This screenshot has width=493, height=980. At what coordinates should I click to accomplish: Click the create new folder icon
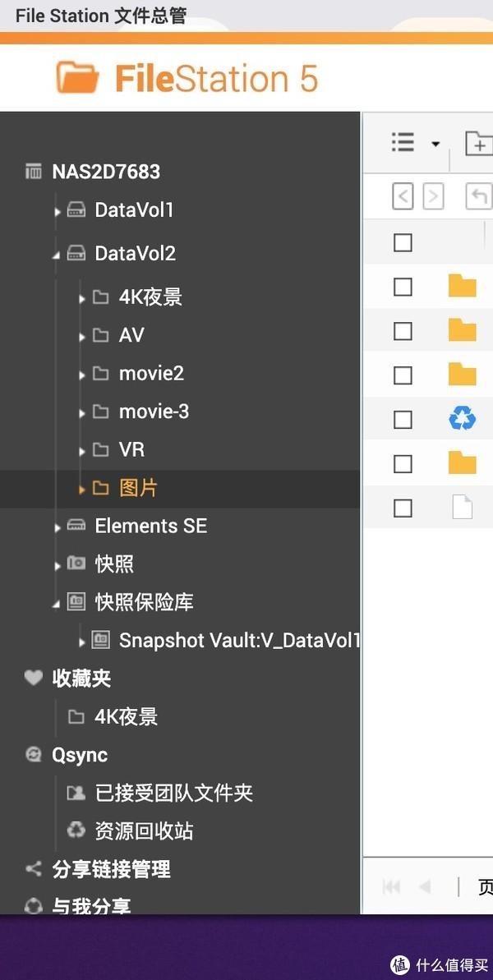478,143
